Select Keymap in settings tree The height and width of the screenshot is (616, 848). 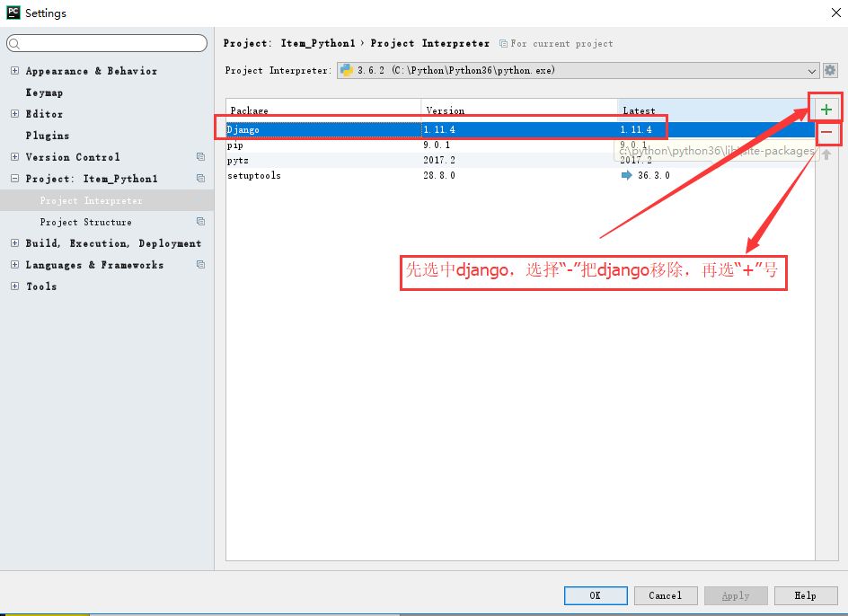point(44,92)
